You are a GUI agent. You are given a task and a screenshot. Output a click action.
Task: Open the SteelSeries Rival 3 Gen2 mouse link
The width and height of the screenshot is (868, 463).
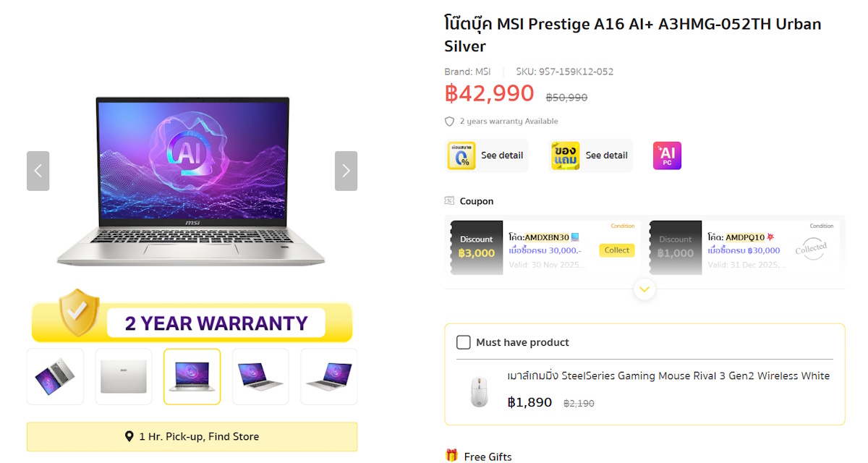click(668, 375)
